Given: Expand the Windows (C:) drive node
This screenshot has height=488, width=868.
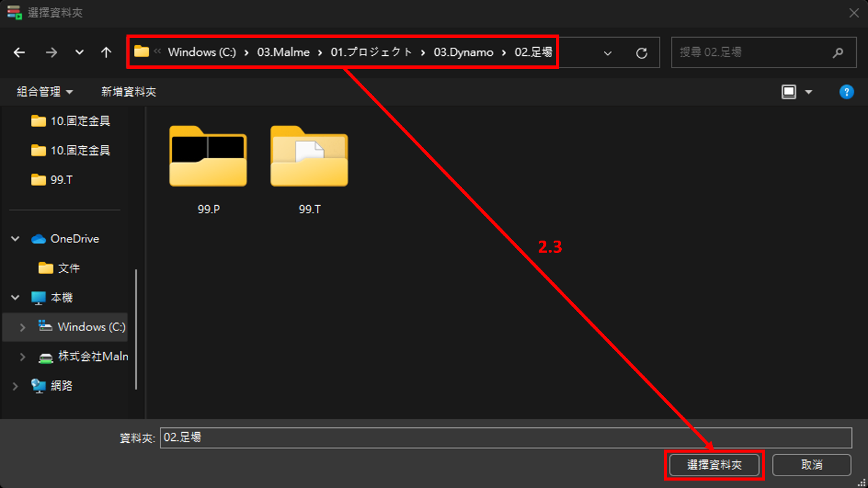Looking at the screenshot, I should [23, 327].
